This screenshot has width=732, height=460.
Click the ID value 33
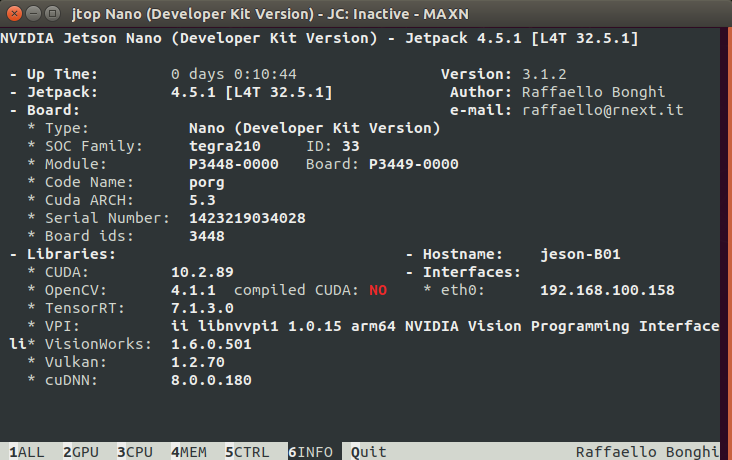click(x=351, y=146)
